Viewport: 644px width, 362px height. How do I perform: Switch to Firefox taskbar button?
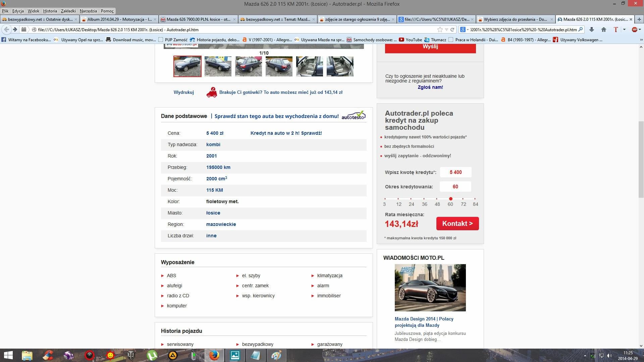coord(214,355)
